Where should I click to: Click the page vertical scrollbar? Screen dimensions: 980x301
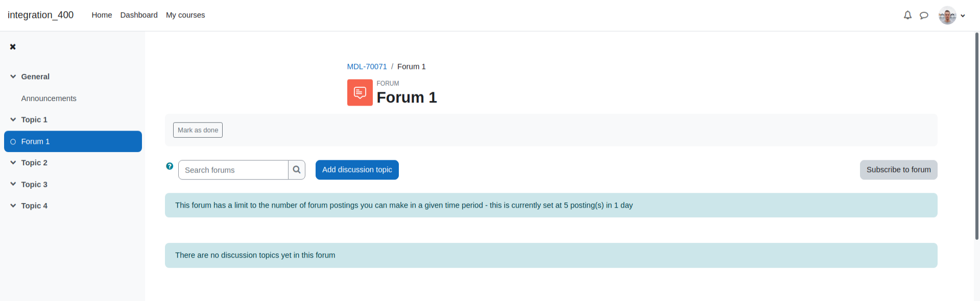click(976, 136)
